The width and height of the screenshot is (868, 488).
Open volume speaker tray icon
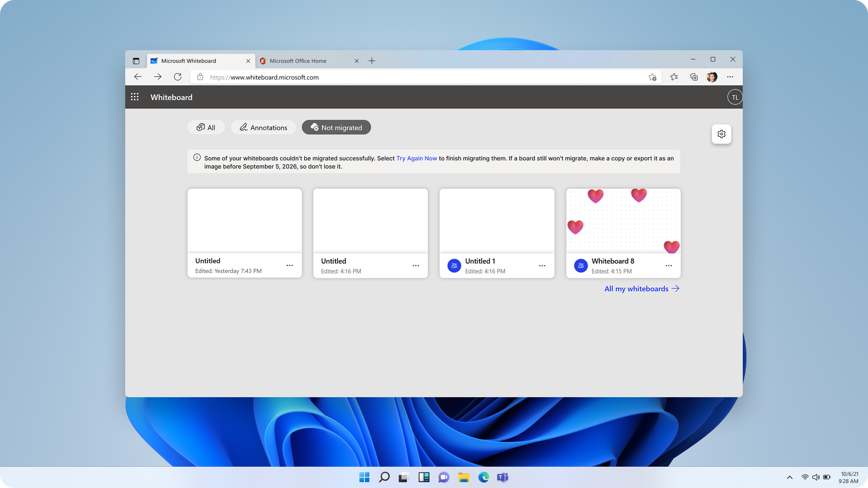click(x=816, y=477)
